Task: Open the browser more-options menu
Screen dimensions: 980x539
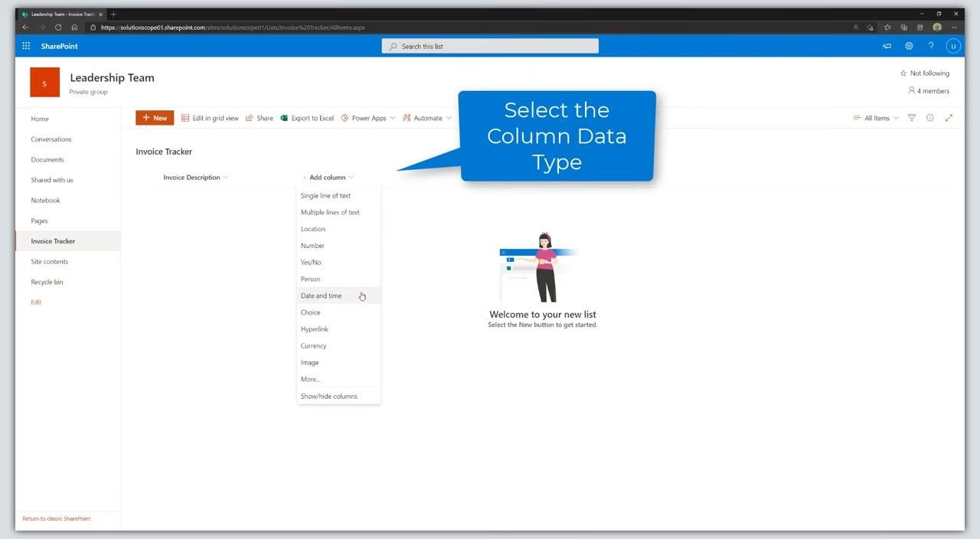Action: point(954,28)
